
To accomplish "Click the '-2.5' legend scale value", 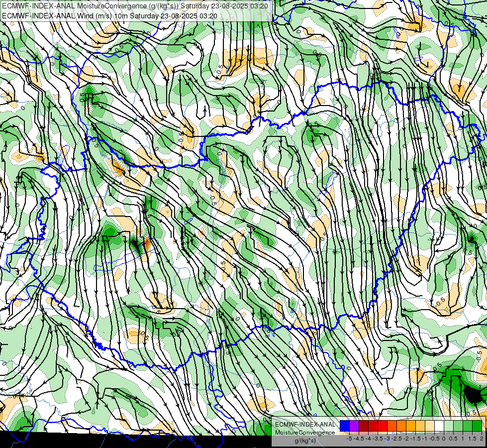I will 396,439.
